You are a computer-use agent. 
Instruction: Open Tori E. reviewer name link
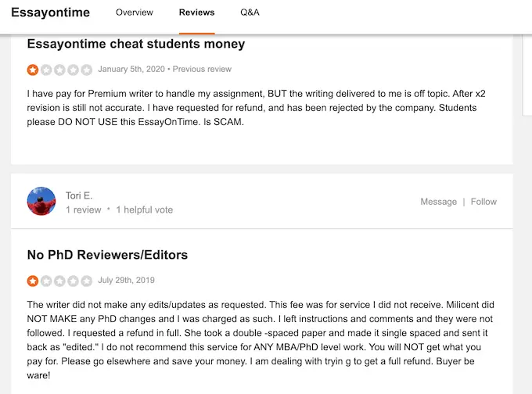(79, 195)
